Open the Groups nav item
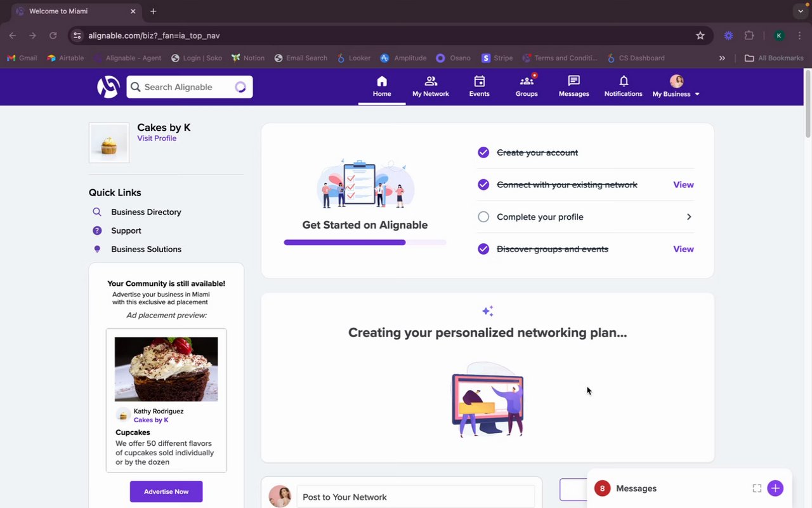The height and width of the screenshot is (508, 812). pos(527,86)
